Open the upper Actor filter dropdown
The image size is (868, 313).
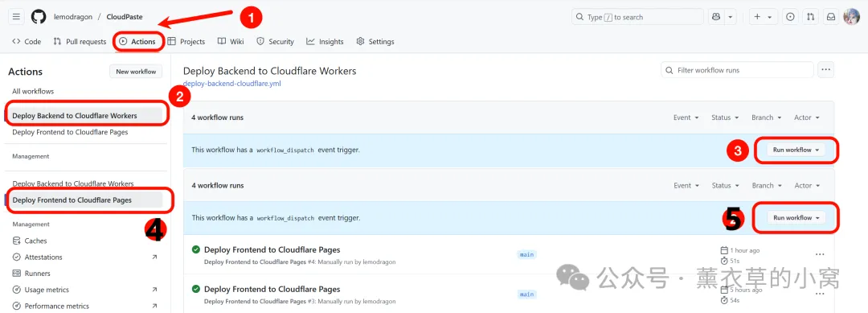[x=807, y=117]
